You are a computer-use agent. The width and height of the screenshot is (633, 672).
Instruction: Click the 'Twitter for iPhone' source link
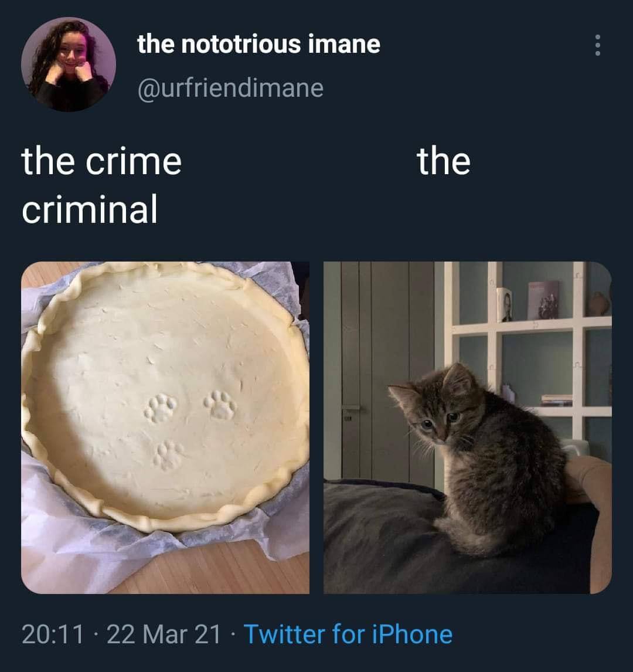[348, 634]
